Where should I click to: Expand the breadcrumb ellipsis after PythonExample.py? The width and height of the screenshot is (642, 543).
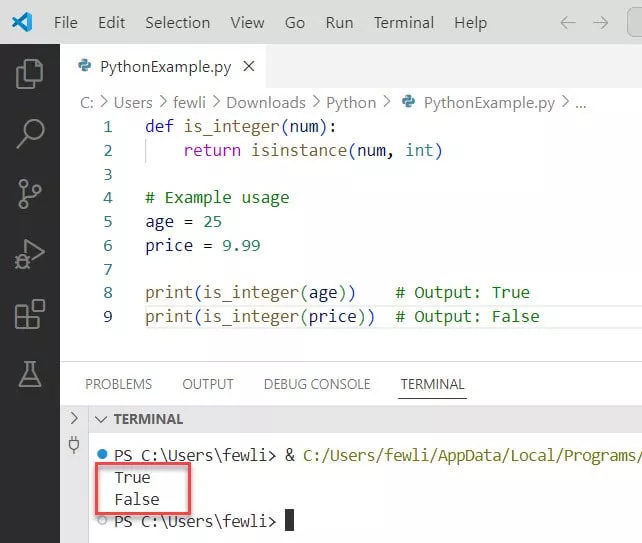point(580,102)
